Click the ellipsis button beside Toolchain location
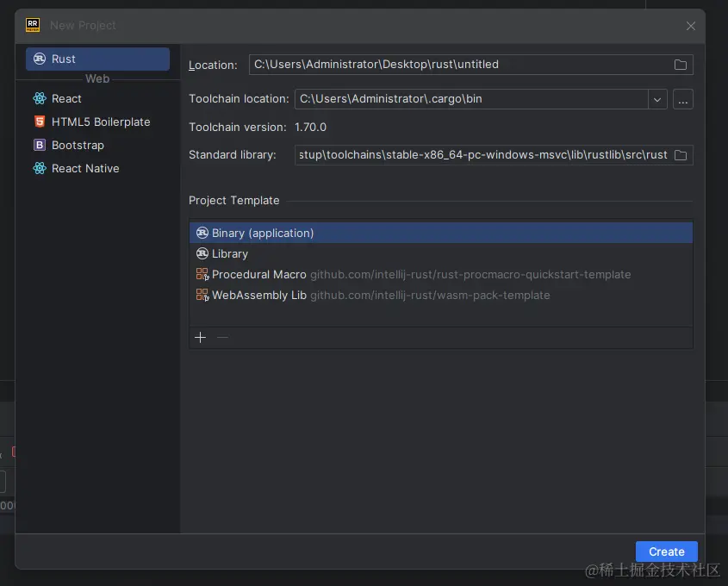Viewport: 728px width, 586px height. pyautogui.click(x=683, y=99)
